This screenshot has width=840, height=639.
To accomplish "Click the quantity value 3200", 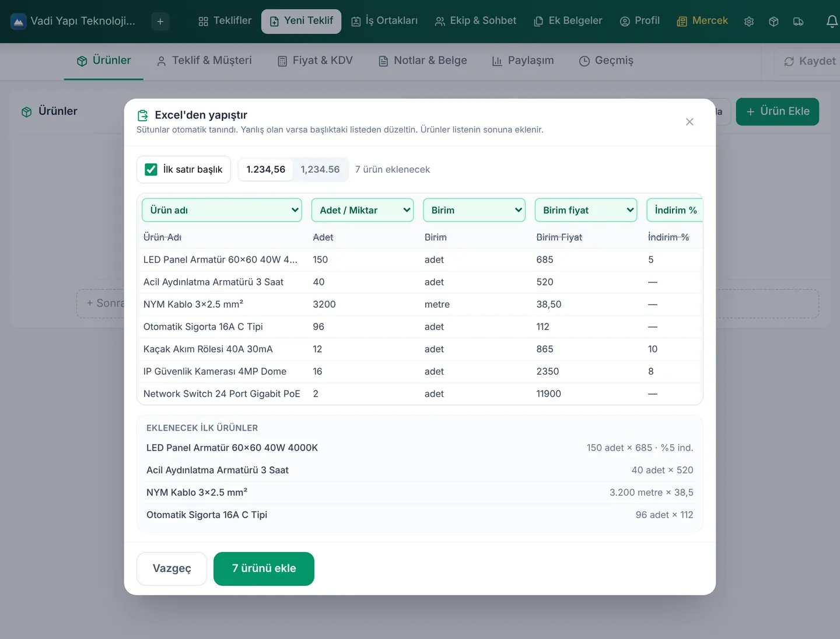I will (324, 304).
